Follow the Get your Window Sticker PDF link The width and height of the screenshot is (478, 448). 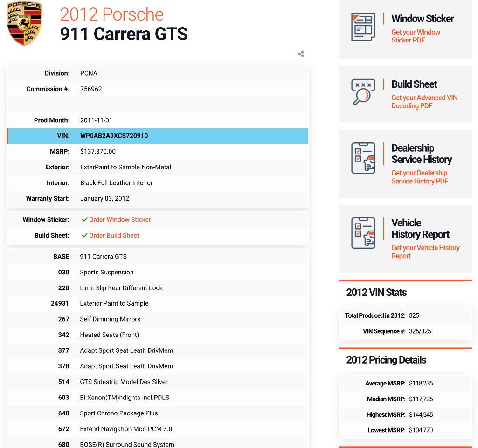[x=416, y=36]
